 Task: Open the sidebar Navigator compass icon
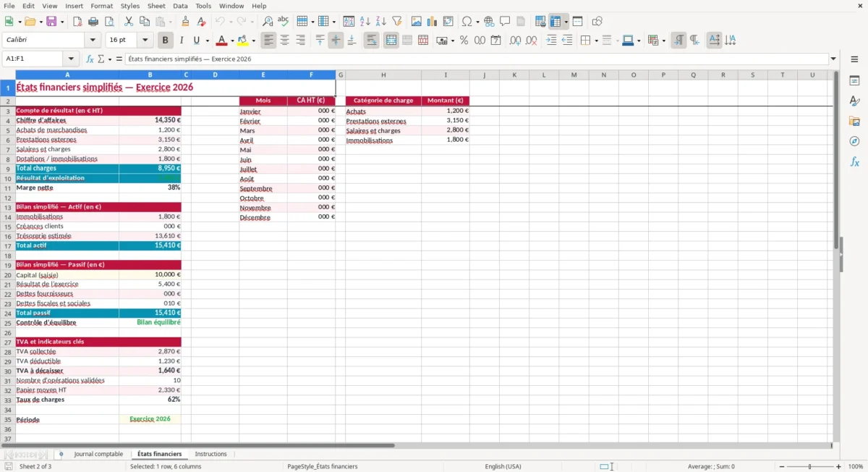854,142
